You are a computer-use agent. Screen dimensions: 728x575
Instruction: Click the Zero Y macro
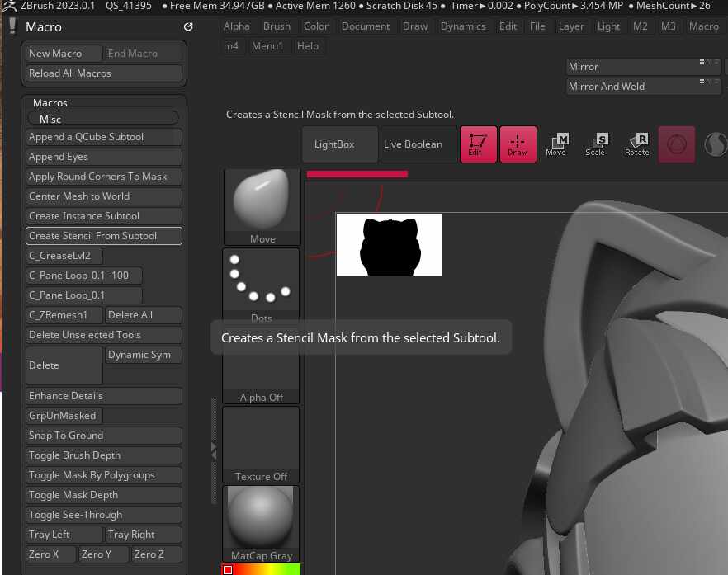coord(103,554)
